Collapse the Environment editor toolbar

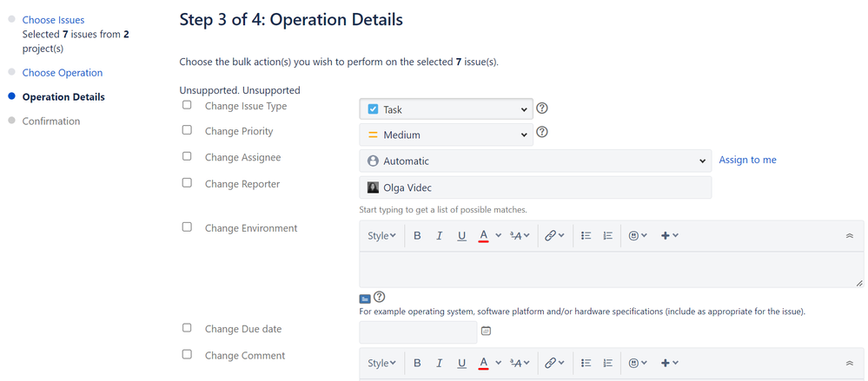tap(850, 235)
